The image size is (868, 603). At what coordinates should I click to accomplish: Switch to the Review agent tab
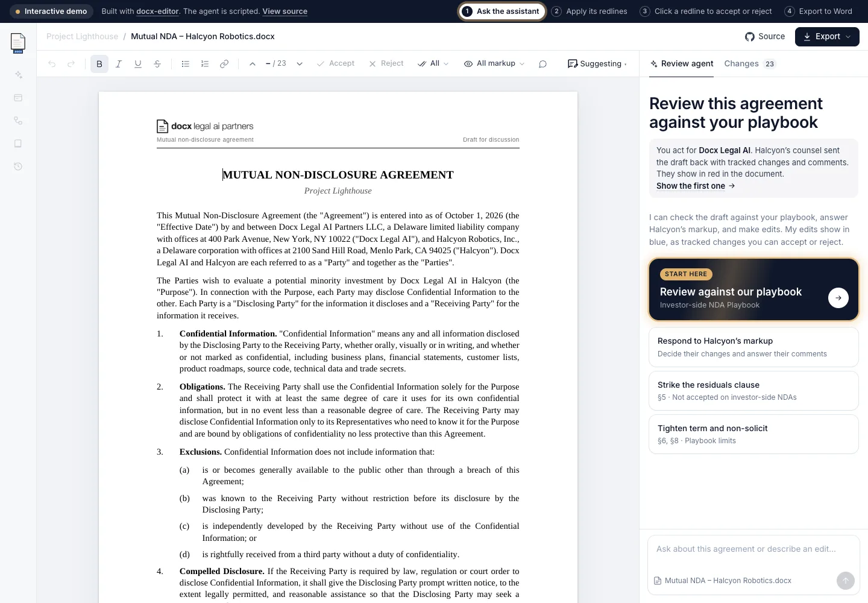click(x=681, y=64)
